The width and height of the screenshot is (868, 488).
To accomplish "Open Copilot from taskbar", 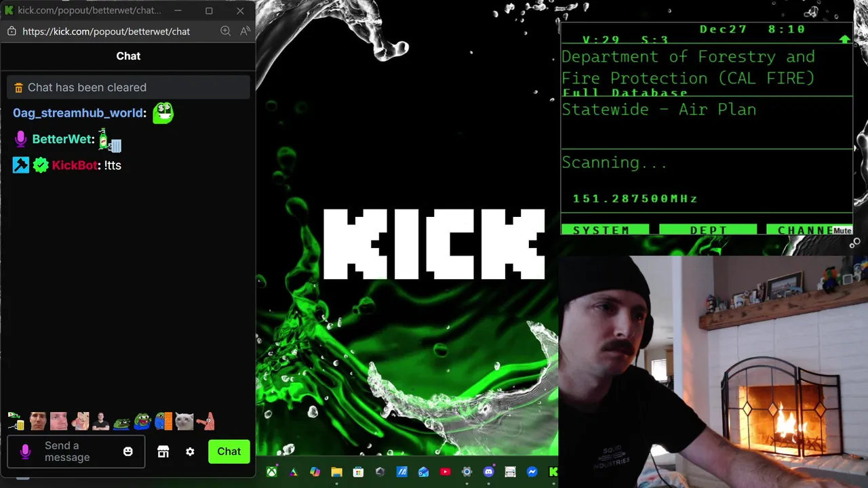I will tap(315, 472).
